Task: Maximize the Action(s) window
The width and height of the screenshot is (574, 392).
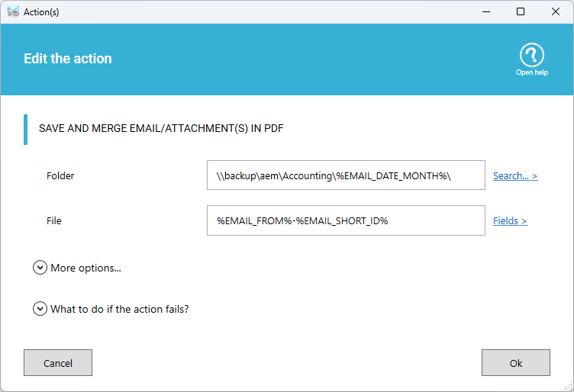Action: 521,11
